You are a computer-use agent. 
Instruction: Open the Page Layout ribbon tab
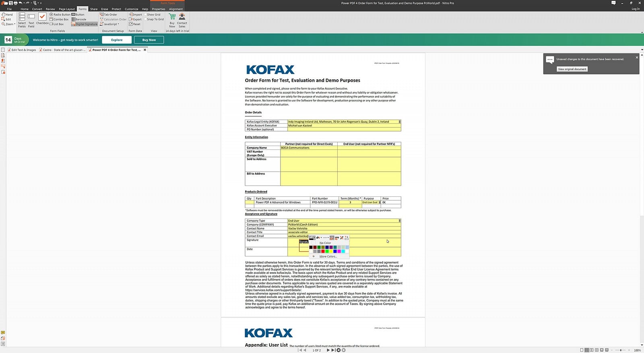(x=67, y=9)
